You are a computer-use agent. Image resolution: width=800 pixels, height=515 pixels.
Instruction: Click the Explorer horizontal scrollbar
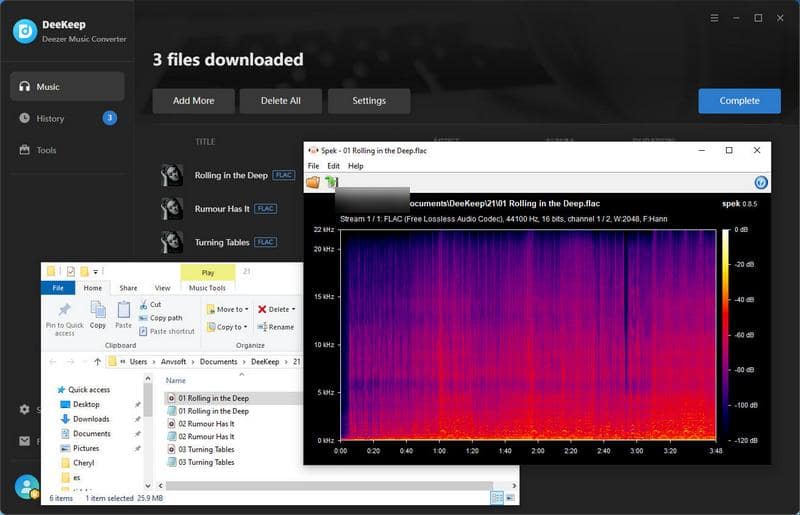(329, 485)
